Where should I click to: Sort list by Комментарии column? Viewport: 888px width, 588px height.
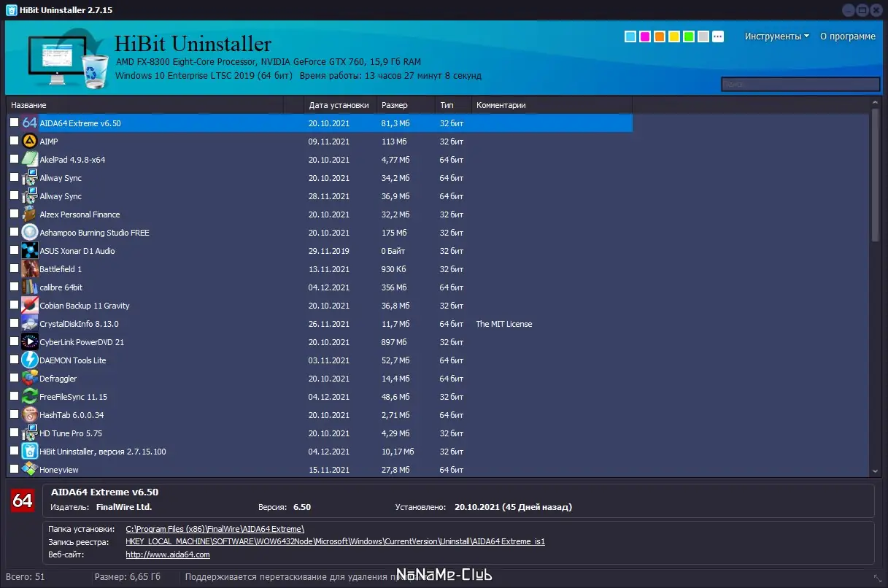(x=551, y=105)
